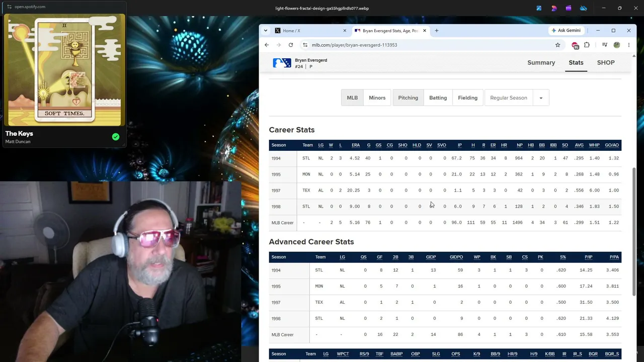Open the SHOP link in player header

click(x=606, y=62)
